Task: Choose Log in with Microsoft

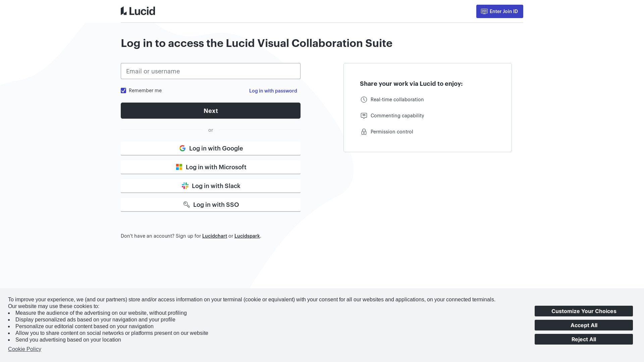Action: [211, 167]
